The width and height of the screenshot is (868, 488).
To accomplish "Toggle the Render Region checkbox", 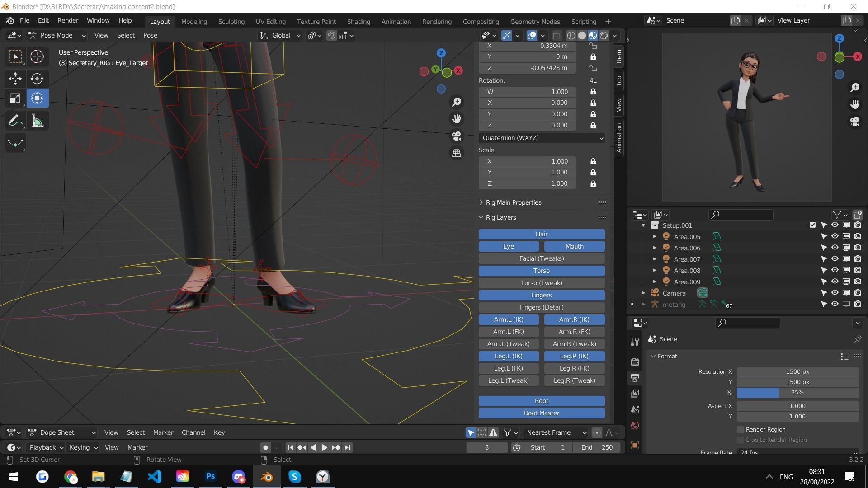I will (740, 429).
